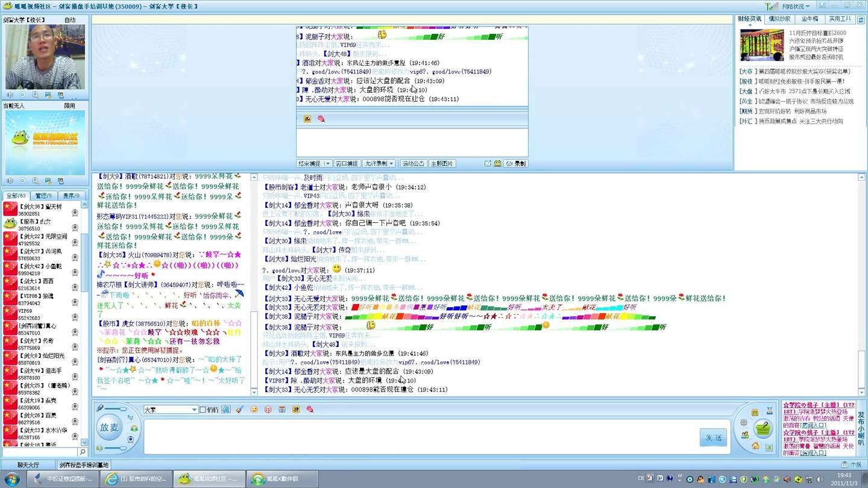868x488 pixels.
Task: Toggle the 悄悄 private whisper checkbox
Action: [203, 410]
